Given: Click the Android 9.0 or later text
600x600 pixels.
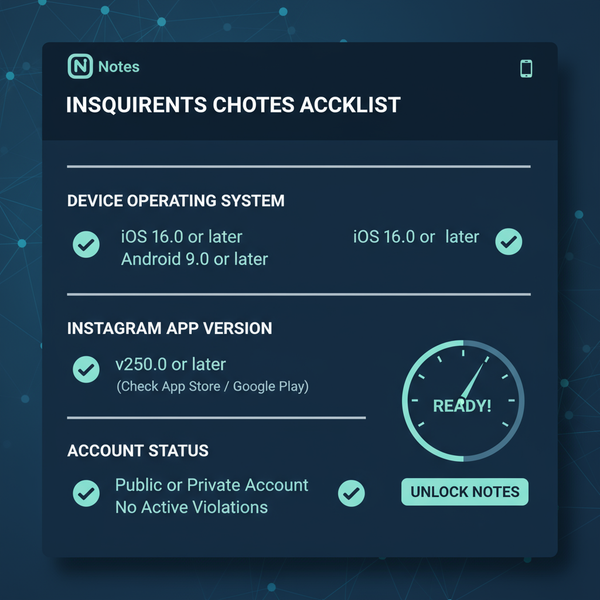Looking at the screenshot, I should coord(194,259).
